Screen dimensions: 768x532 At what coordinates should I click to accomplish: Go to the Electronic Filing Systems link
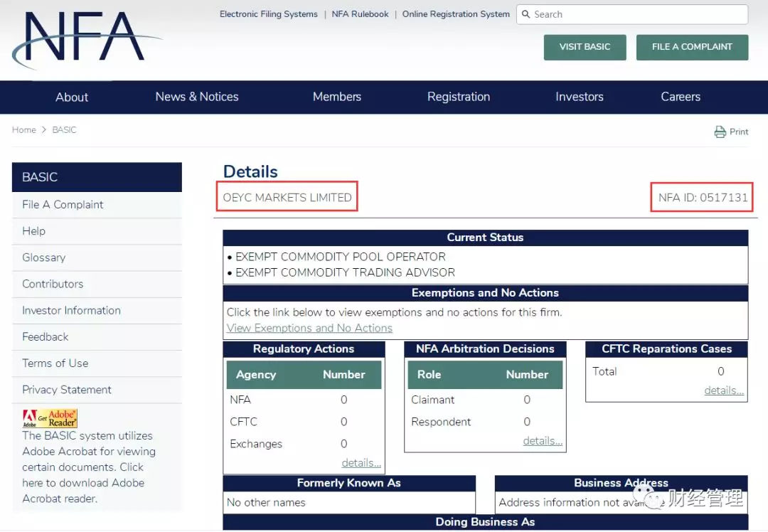(x=269, y=14)
